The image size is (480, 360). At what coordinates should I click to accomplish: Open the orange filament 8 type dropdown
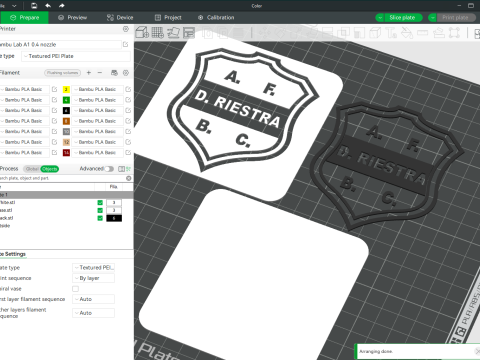[97, 121]
